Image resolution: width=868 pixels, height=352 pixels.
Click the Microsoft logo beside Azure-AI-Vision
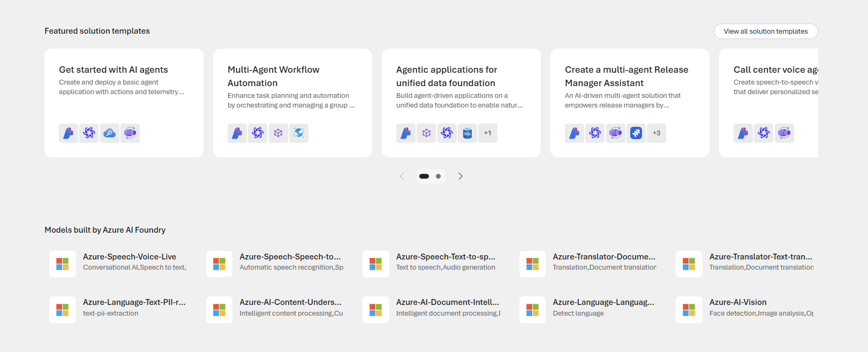pos(689,310)
